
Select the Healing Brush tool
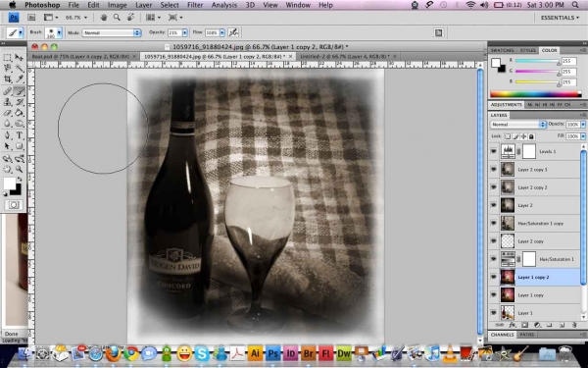click(8, 91)
